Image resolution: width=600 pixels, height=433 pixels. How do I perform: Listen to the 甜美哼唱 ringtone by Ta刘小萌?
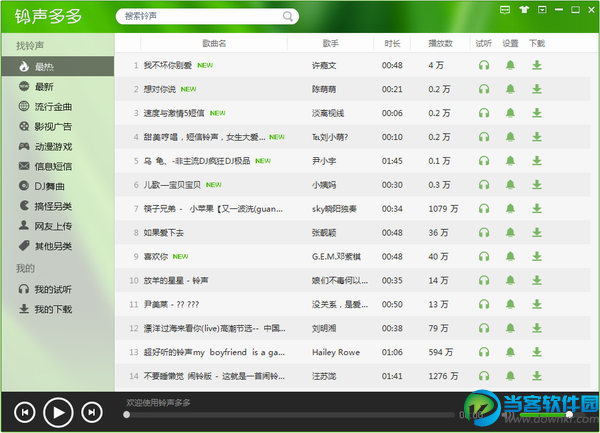pyautogui.click(x=484, y=137)
